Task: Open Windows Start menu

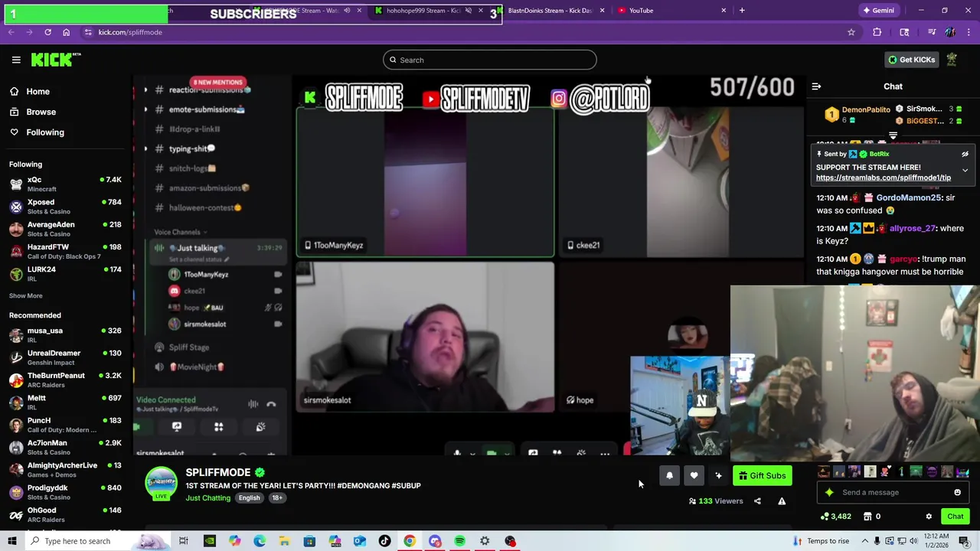Action: (12, 541)
